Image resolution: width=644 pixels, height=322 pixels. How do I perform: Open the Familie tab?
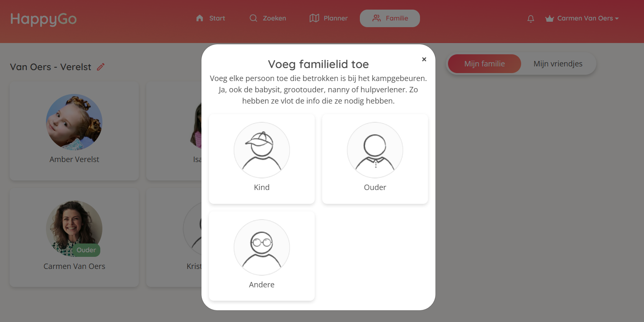click(390, 18)
